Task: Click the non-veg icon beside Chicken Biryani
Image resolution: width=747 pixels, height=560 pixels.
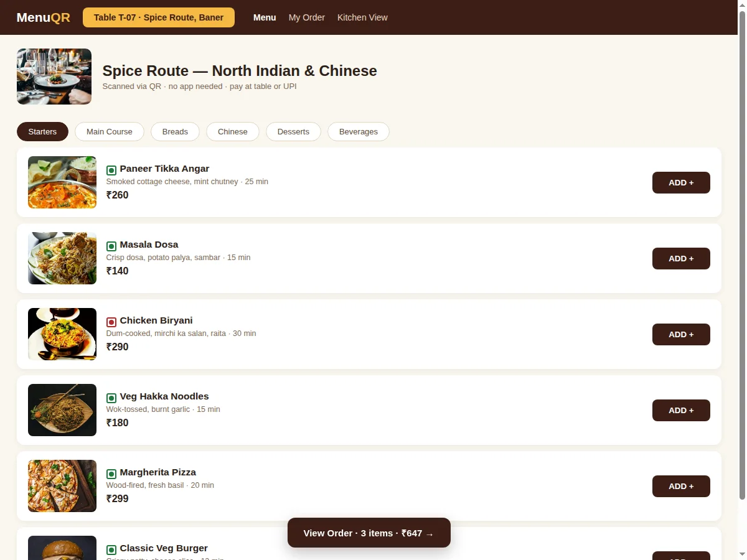Action: tap(111, 322)
